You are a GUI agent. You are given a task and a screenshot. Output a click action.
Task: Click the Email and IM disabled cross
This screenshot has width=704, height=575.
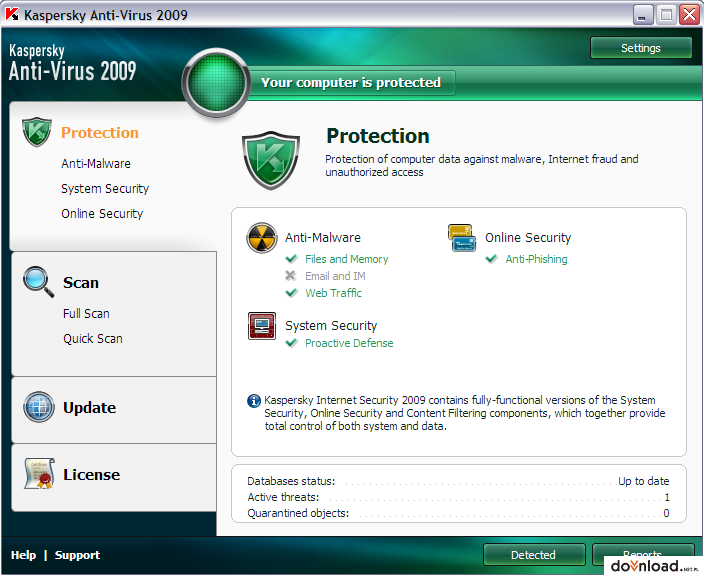(x=291, y=276)
